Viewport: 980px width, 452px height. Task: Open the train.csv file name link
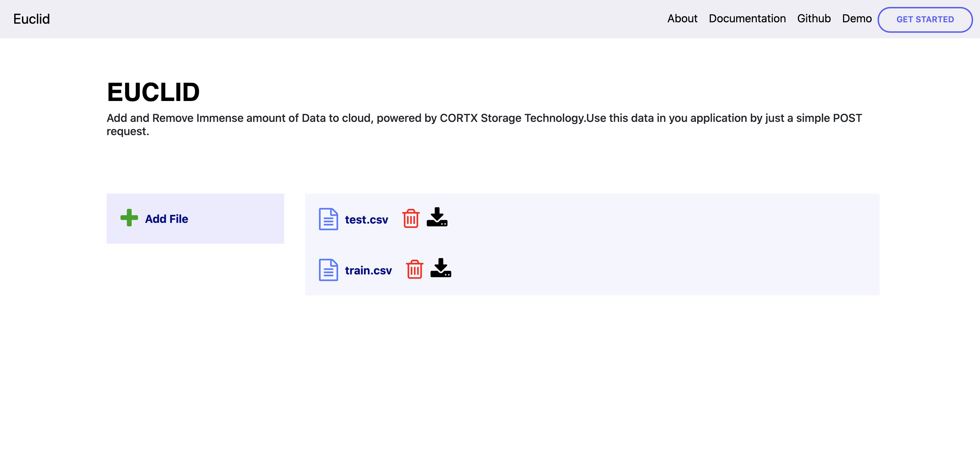[368, 271]
